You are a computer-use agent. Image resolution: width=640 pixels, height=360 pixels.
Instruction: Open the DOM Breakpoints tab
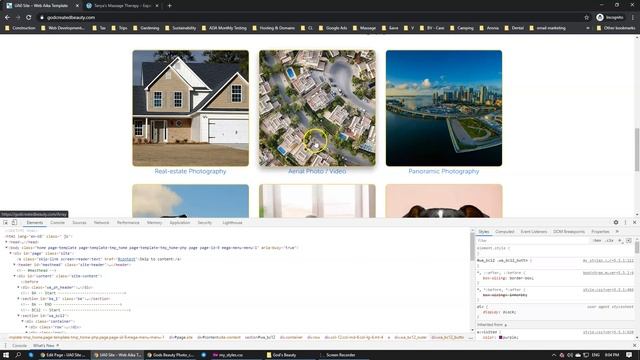569,231
